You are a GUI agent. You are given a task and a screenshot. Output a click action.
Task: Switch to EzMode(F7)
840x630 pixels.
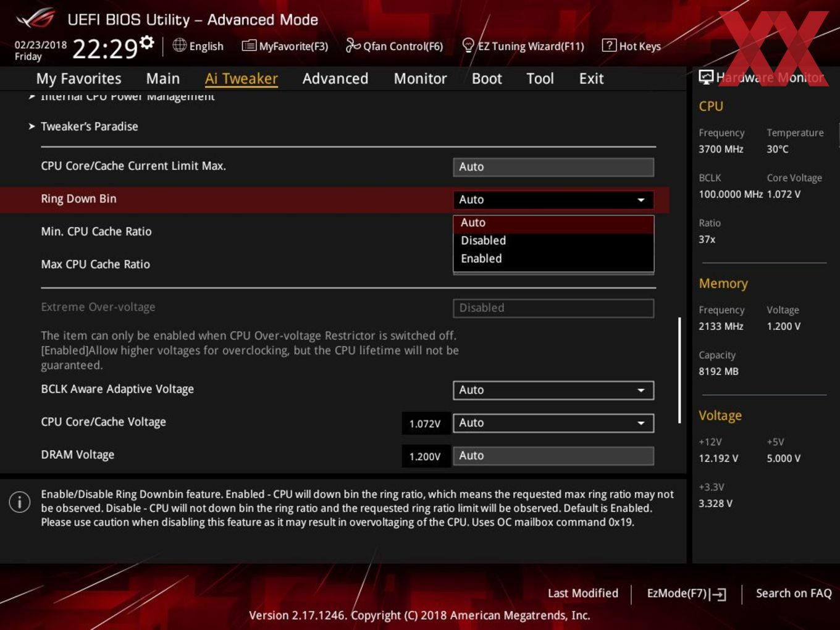coord(686,594)
